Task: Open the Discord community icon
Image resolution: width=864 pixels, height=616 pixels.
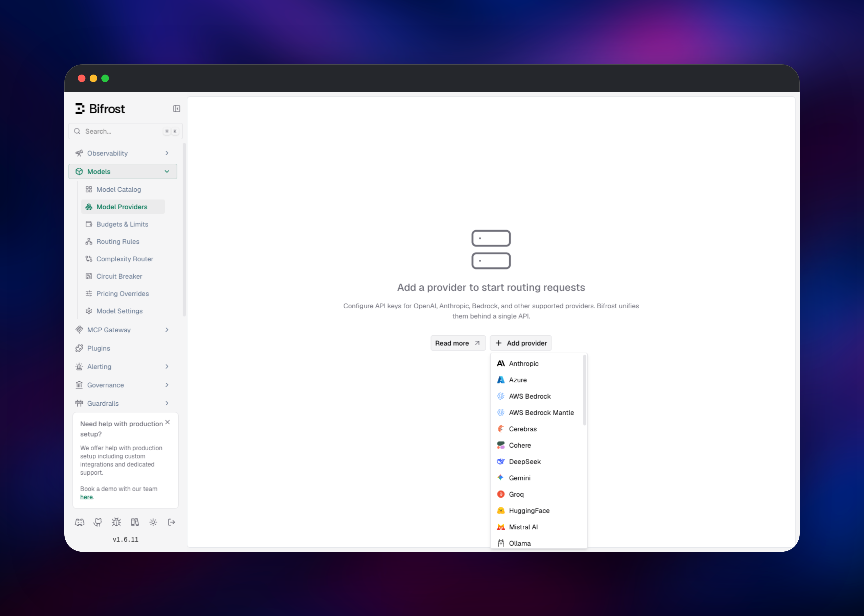Action: click(x=80, y=522)
